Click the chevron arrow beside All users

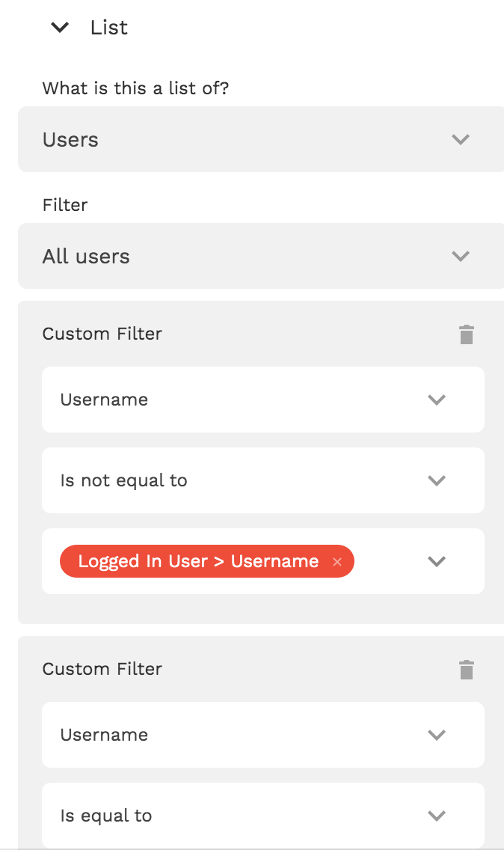tap(461, 257)
